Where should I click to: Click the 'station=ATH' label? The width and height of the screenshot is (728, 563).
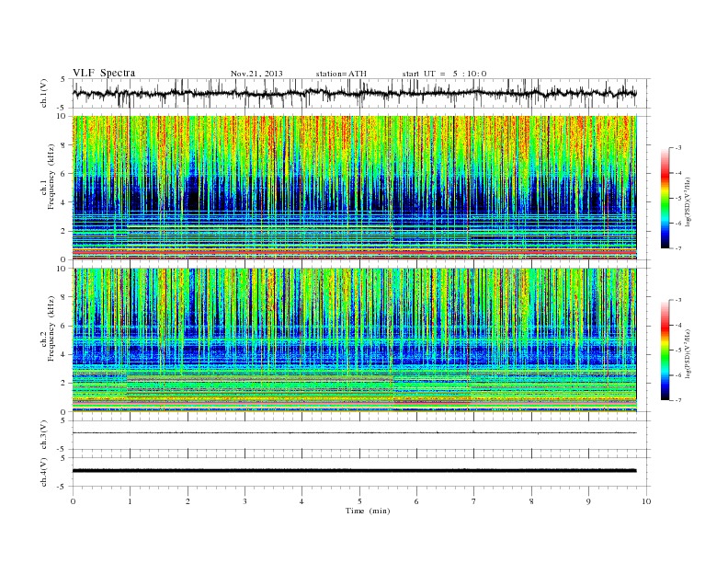pyautogui.click(x=341, y=74)
